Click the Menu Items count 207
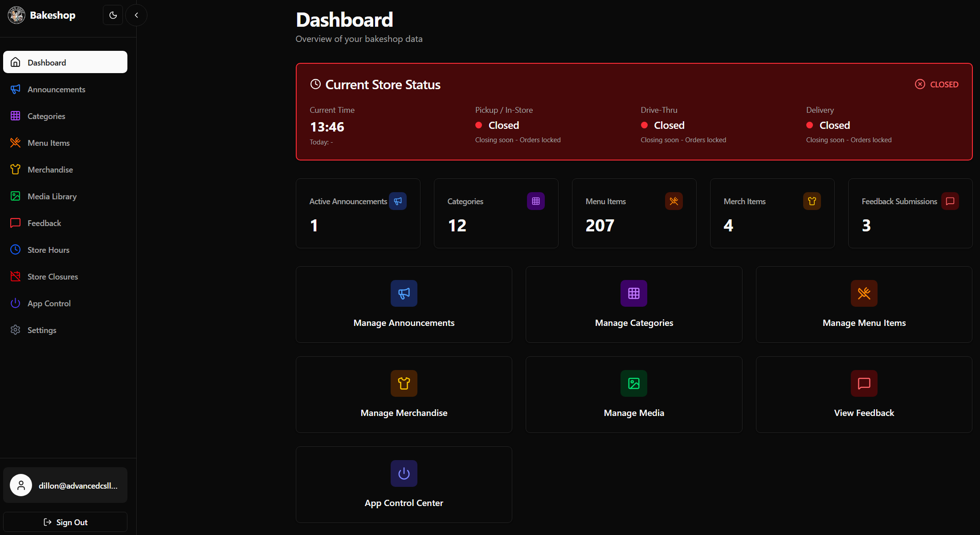 (600, 226)
